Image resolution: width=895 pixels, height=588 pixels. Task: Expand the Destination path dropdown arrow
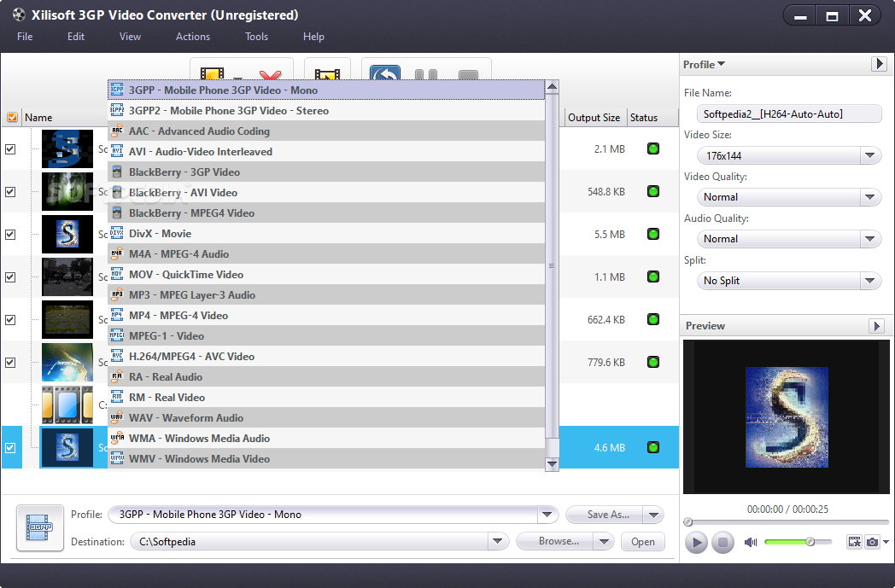[x=498, y=541]
